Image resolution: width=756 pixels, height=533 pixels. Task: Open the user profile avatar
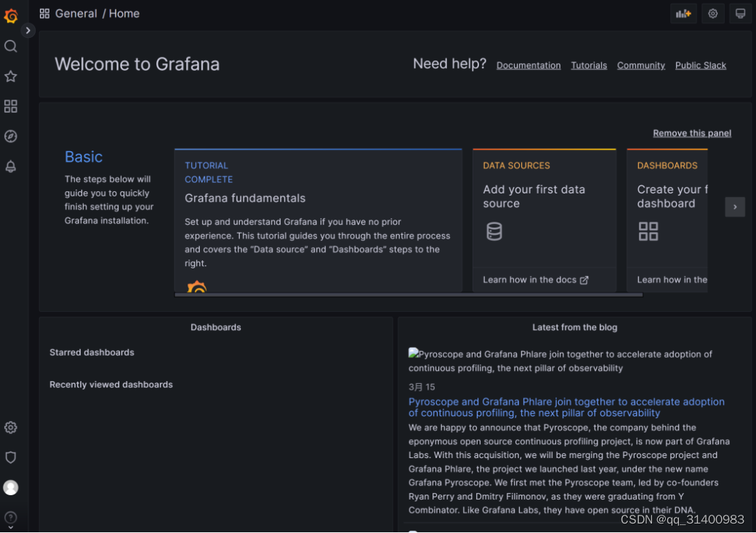pyautogui.click(x=11, y=488)
